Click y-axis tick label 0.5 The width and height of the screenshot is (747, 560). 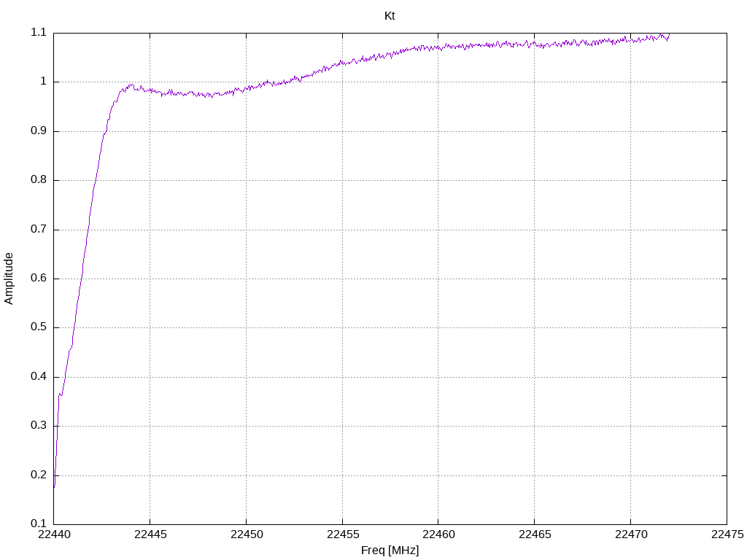click(x=39, y=327)
